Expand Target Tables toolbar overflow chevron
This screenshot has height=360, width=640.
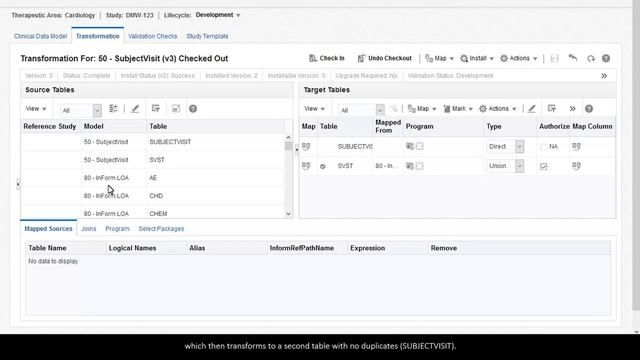pyautogui.click(x=572, y=109)
